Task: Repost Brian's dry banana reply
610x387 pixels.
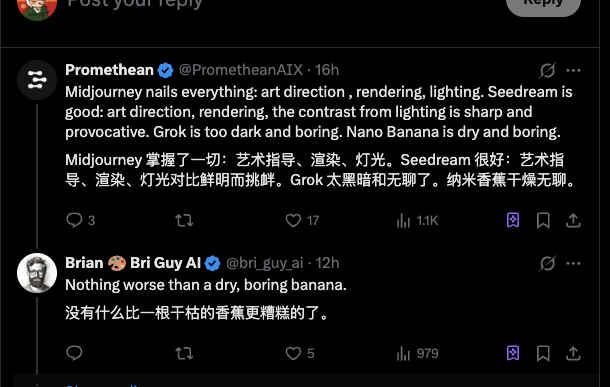Action: 184,354
